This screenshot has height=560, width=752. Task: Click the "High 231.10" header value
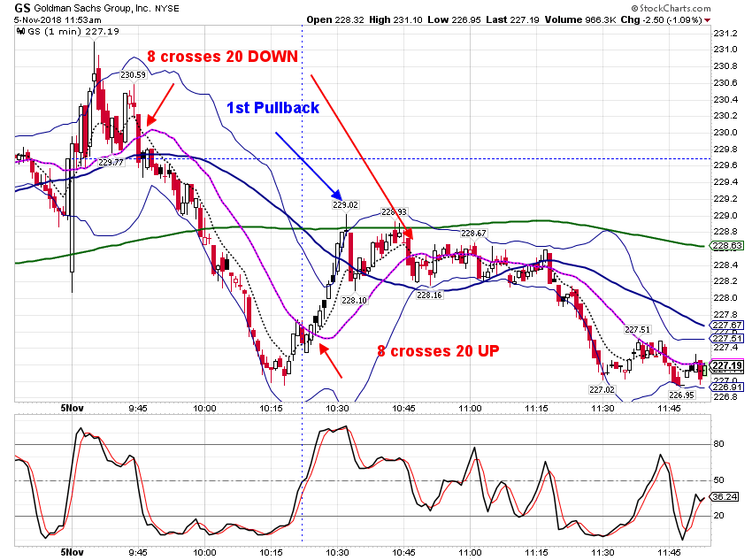coord(395,20)
